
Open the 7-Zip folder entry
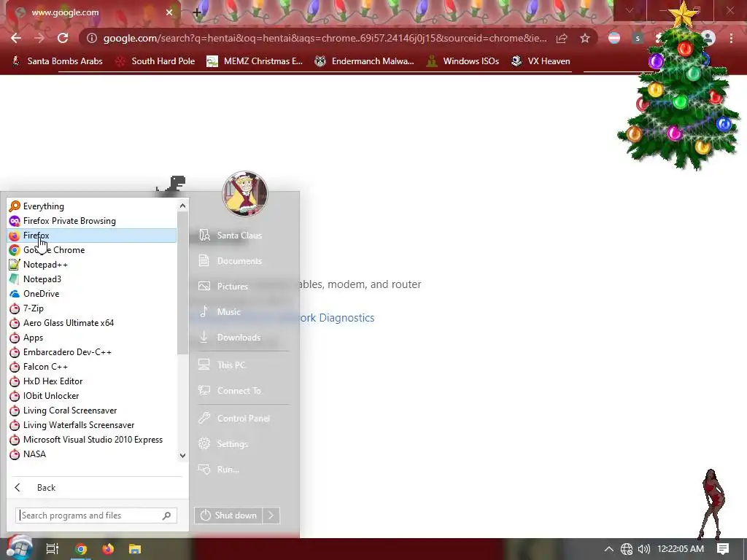click(x=91, y=308)
